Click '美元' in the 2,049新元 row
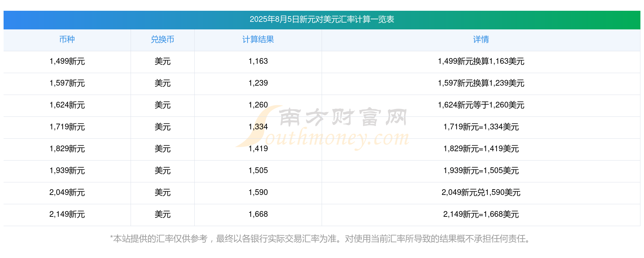 (x=162, y=193)
